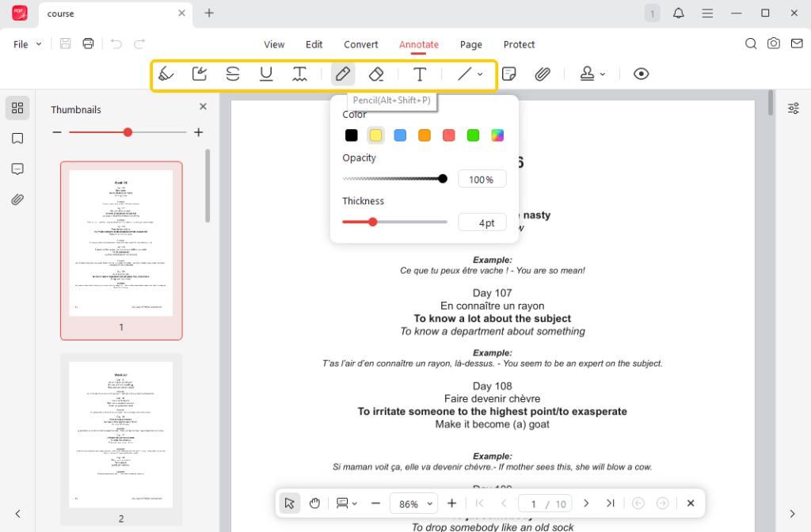Click the Opacity slider handle

pyautogui.click(x=443, y=179)
